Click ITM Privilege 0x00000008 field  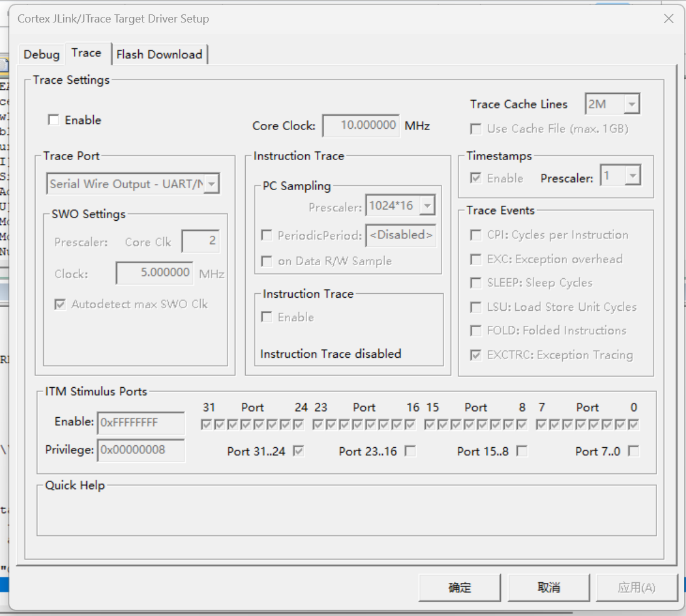[141, 450]
